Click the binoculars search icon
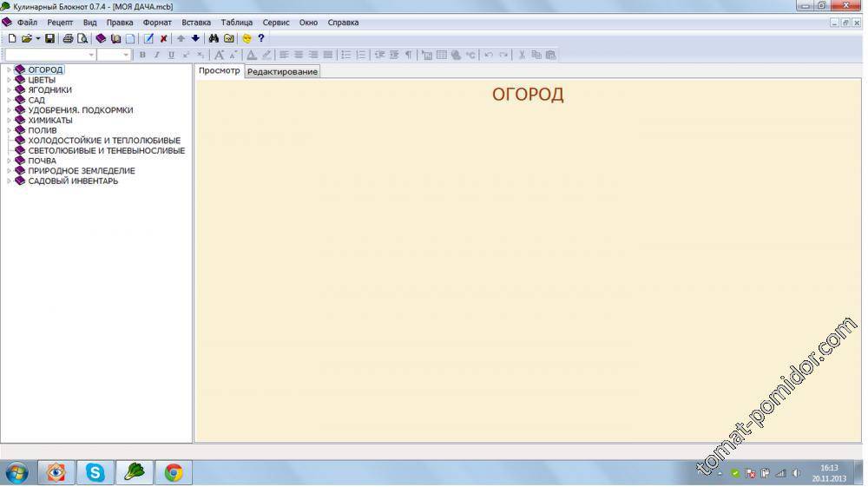 click(214, 38)
